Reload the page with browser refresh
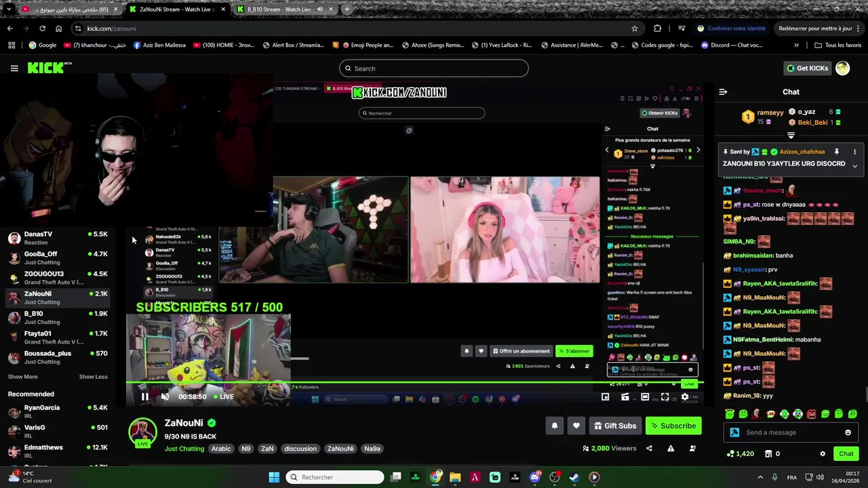This screenshot has height=488, width=868. click(x=42, y=28)
